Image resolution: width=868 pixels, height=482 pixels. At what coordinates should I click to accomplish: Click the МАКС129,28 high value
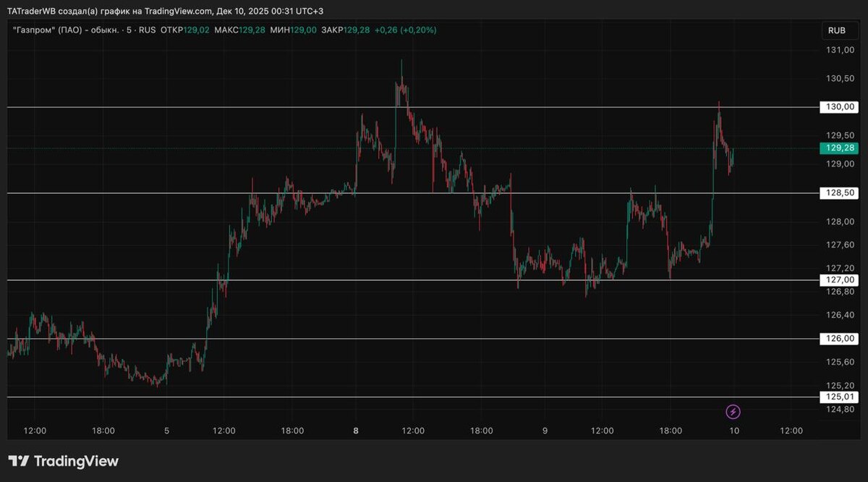point(239,30)
